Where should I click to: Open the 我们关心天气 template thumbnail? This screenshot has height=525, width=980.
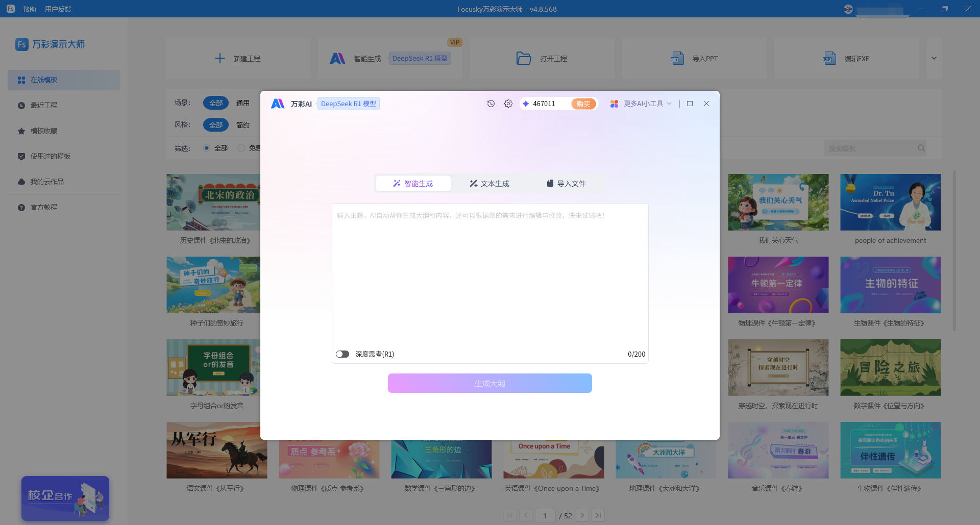coord(778,202)
